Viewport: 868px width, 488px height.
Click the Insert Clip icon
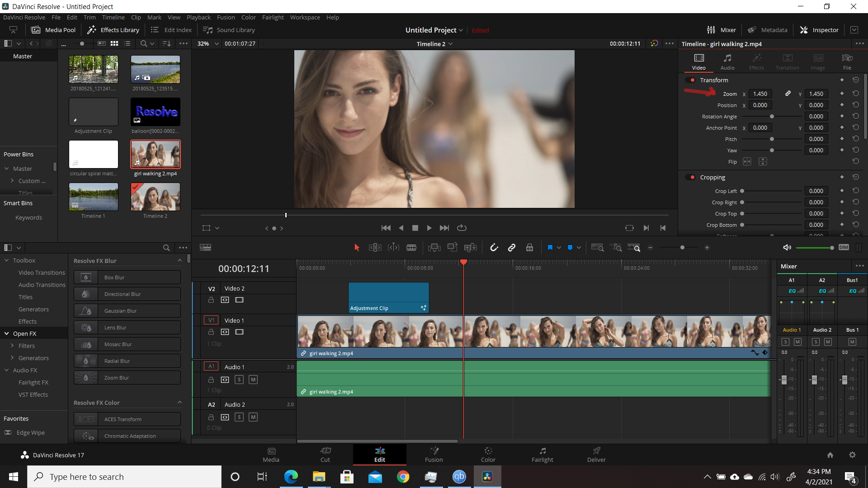(434, 248)
